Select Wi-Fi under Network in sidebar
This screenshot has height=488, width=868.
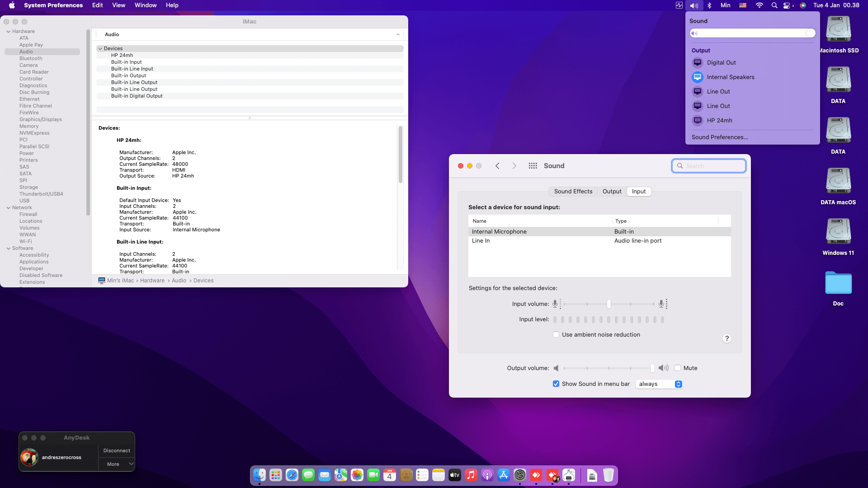coord(26,242)
